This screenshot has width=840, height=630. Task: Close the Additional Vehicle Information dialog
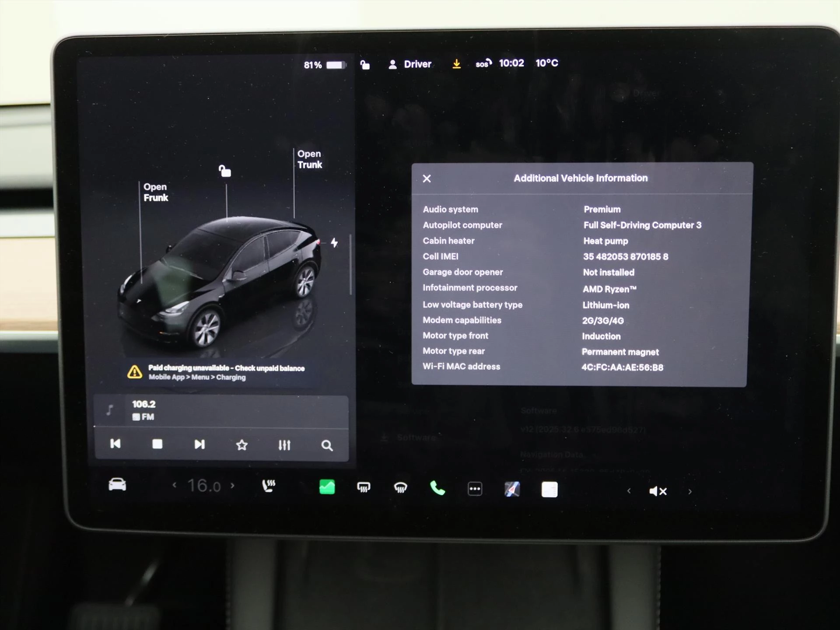click(427, 178)
